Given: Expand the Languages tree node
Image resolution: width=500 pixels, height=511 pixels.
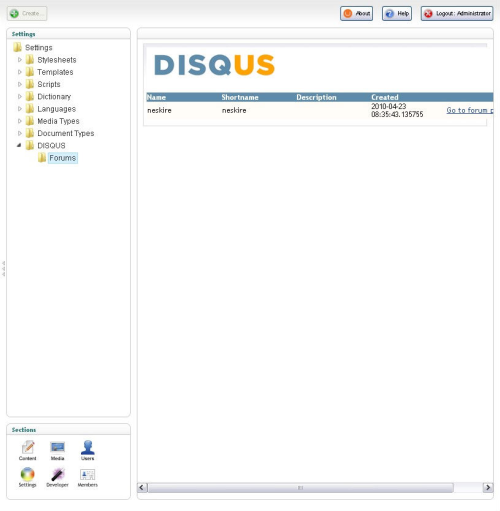Looking at the screenshot, I should click(x=20, y=109).
